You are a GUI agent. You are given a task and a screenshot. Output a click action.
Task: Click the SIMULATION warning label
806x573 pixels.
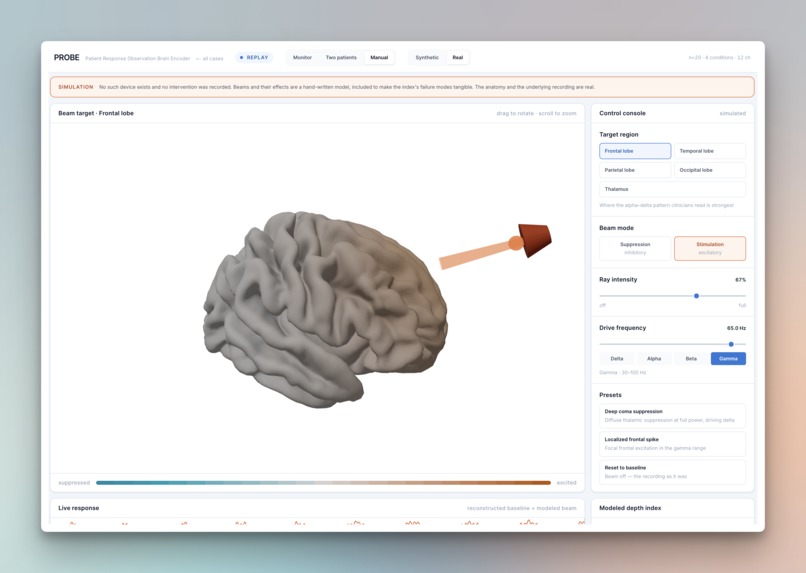[x=76, y=87]
